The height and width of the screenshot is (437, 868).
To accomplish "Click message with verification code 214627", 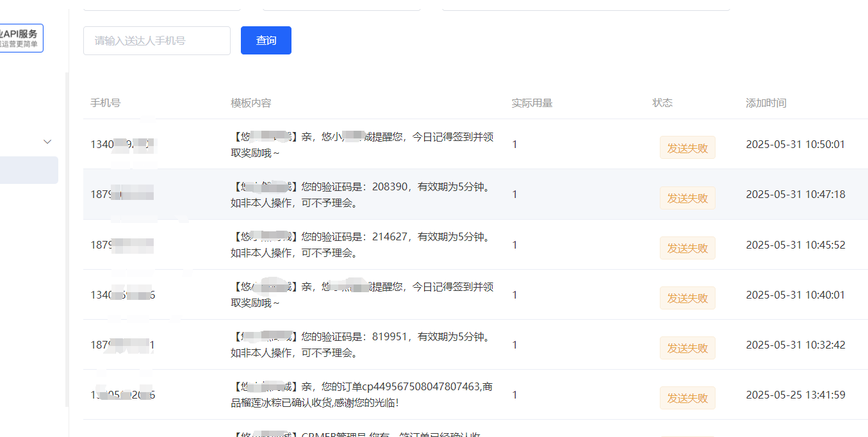I will [362, 245].
